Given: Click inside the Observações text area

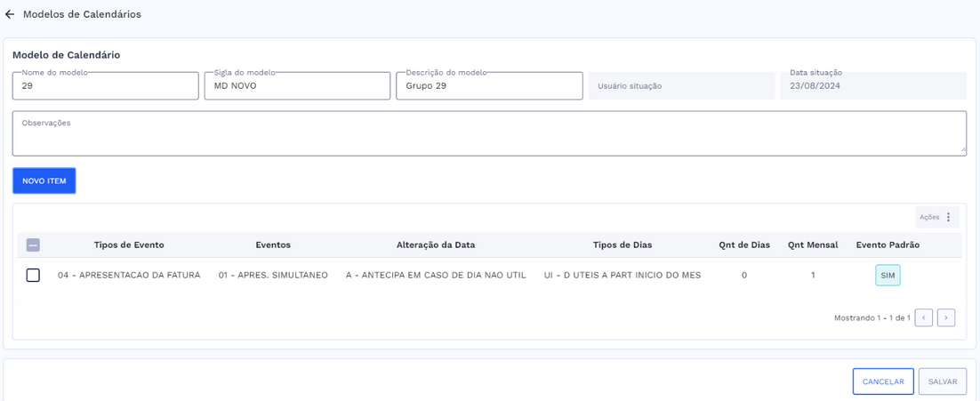Looking at the screenshot, I should [x=489, y=134].
